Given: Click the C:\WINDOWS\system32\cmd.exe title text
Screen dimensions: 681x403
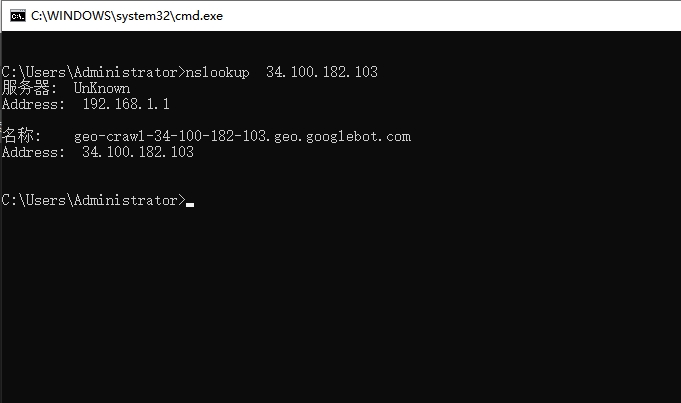Looking at the screenshot, I should (x=127, y=16).
